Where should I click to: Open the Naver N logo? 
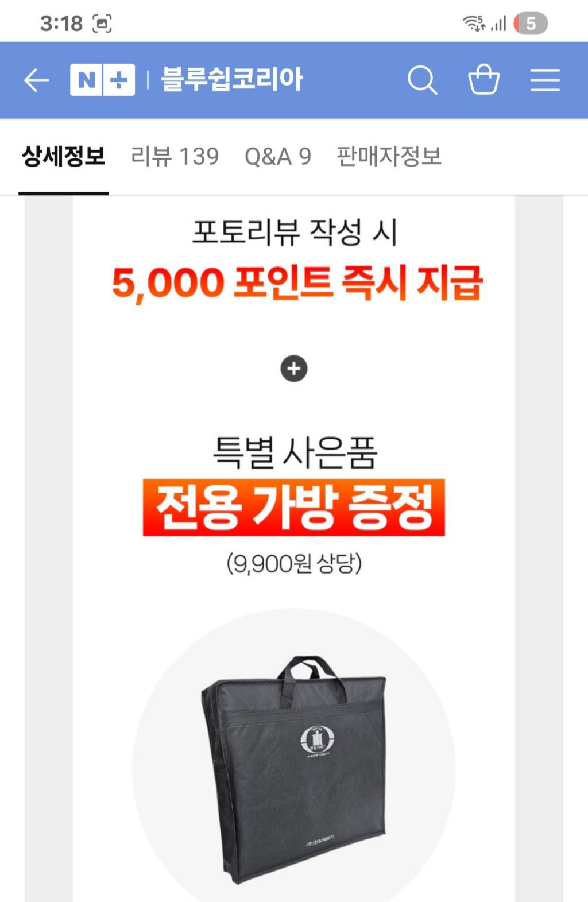pos(86,80)
